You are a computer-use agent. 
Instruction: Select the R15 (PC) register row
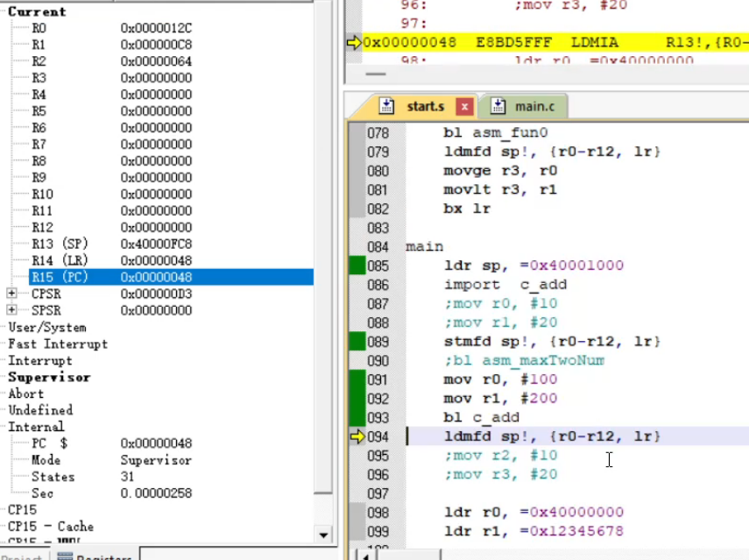coord(171,277)
